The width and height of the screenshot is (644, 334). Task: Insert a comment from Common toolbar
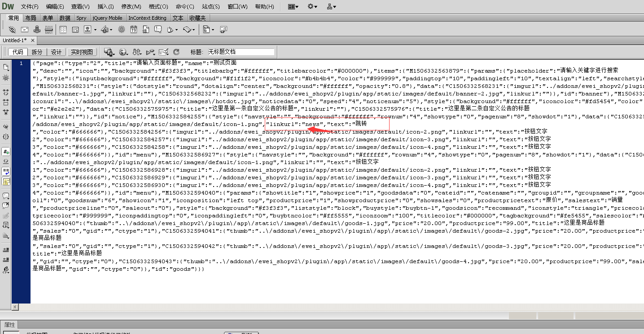(158, 30)
